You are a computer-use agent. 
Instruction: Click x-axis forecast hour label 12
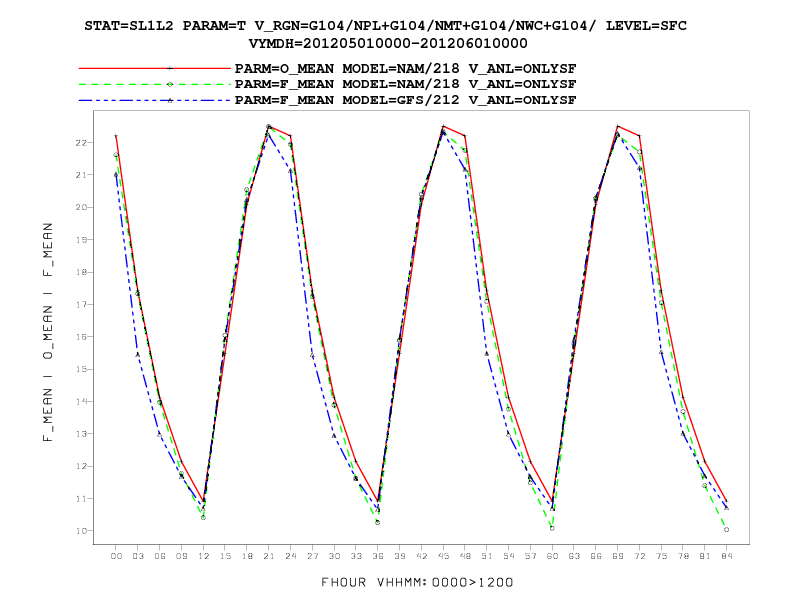[x=203, y=556]
